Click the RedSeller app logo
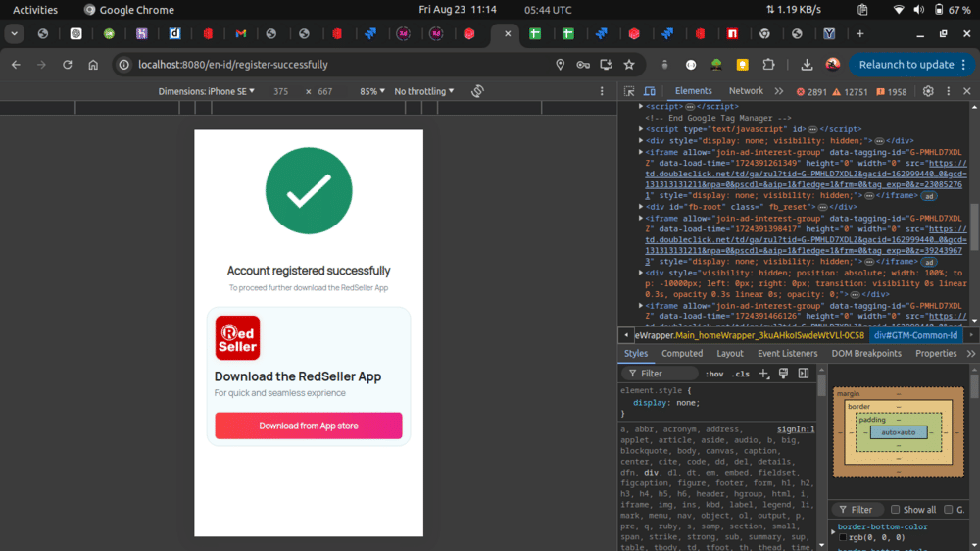This screenshot has width=980, height=551. click(237, 337)
